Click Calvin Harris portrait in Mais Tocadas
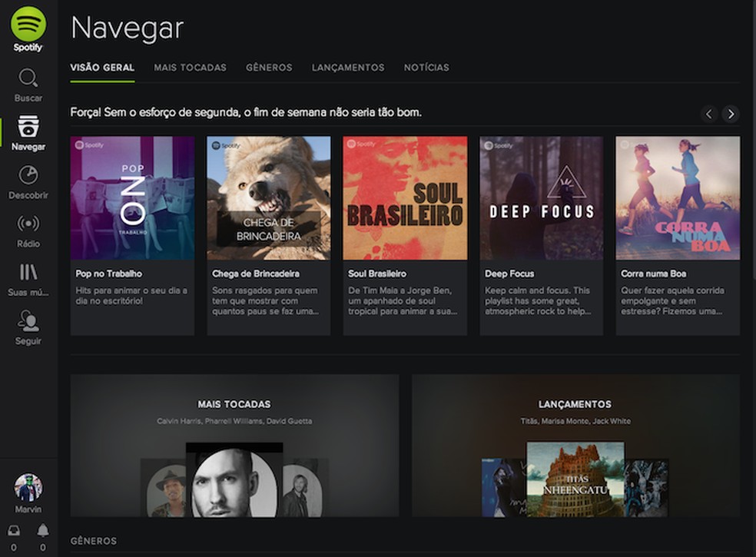 [x=234, y=480]
